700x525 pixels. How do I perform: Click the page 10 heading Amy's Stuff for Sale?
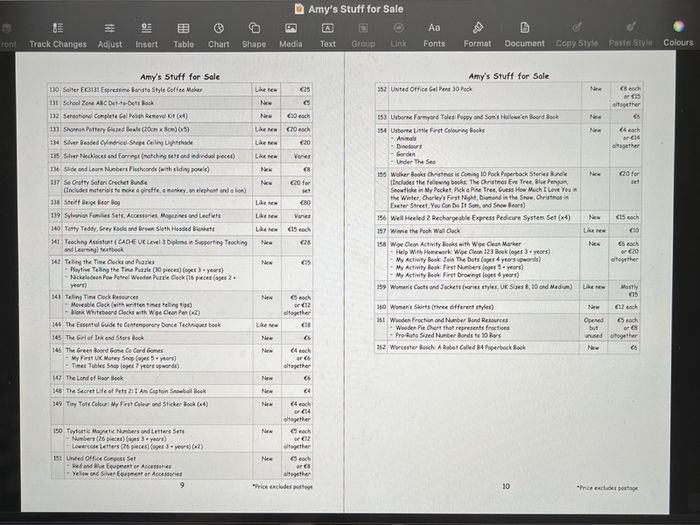coord(509,76)
